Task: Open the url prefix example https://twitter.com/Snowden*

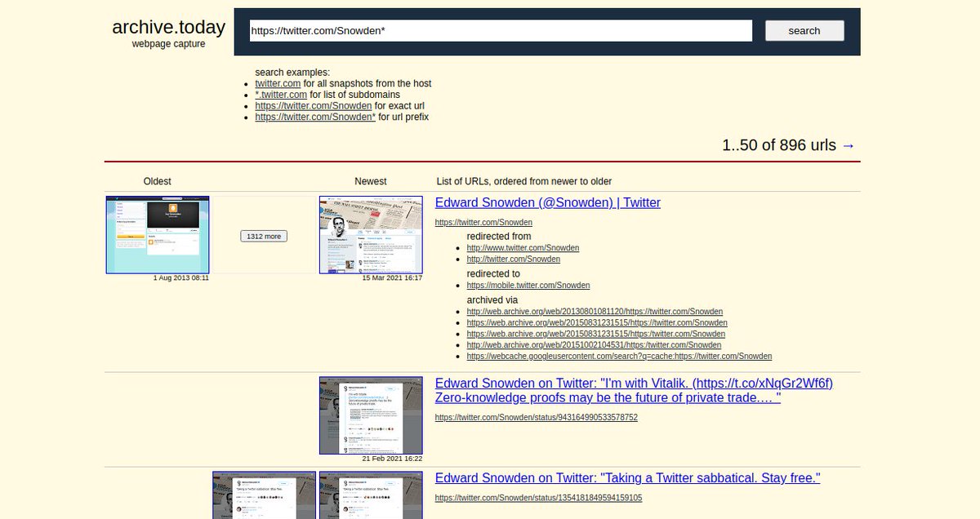Action: click(315, 118)
